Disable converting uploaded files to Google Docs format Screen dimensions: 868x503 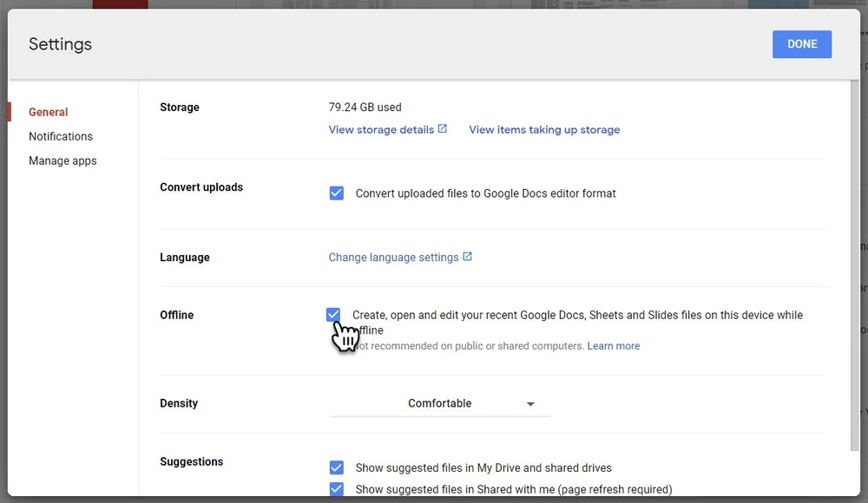(336, 193)
